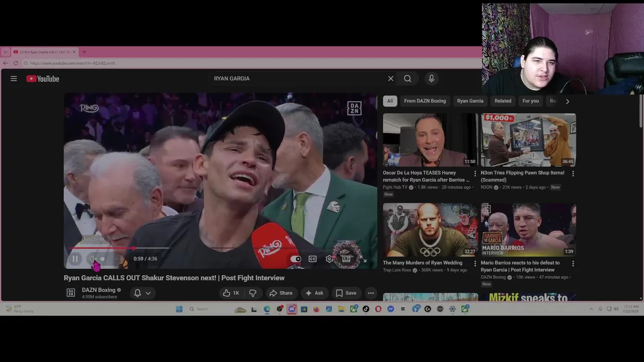Like the video with thumbs up
This screenshot has width=644, height=362.
[x=231, y=293]
